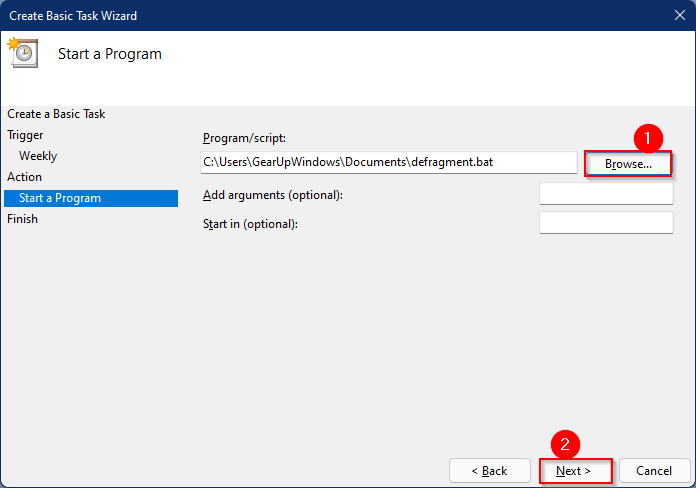Close the wizard window with X

click(680, 15)
